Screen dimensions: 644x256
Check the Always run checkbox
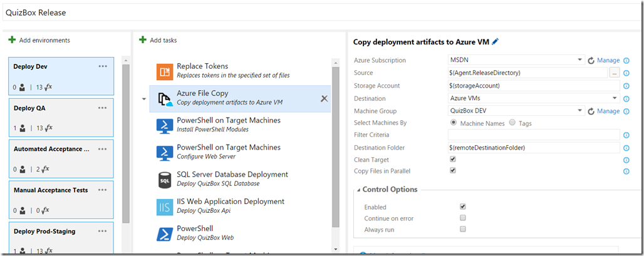point(463,229)
